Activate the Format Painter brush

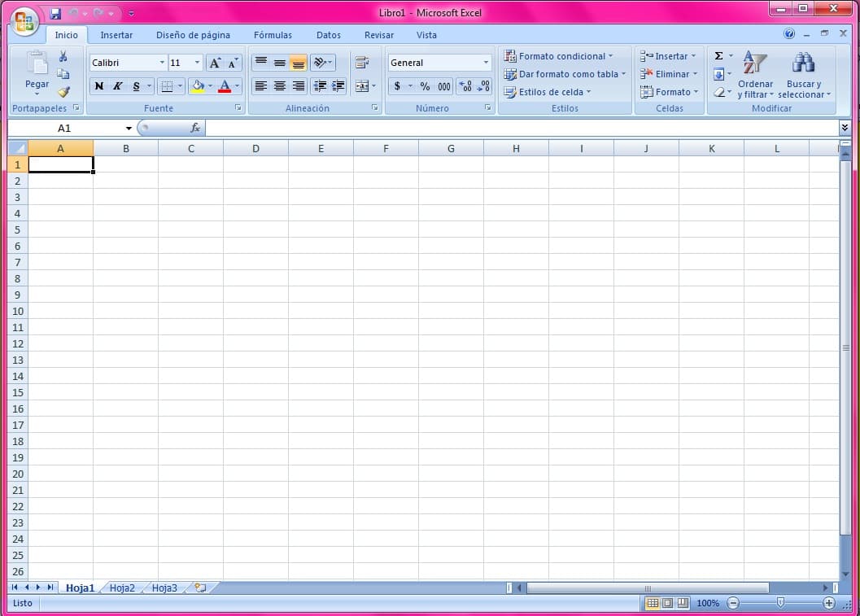(63, 92)
